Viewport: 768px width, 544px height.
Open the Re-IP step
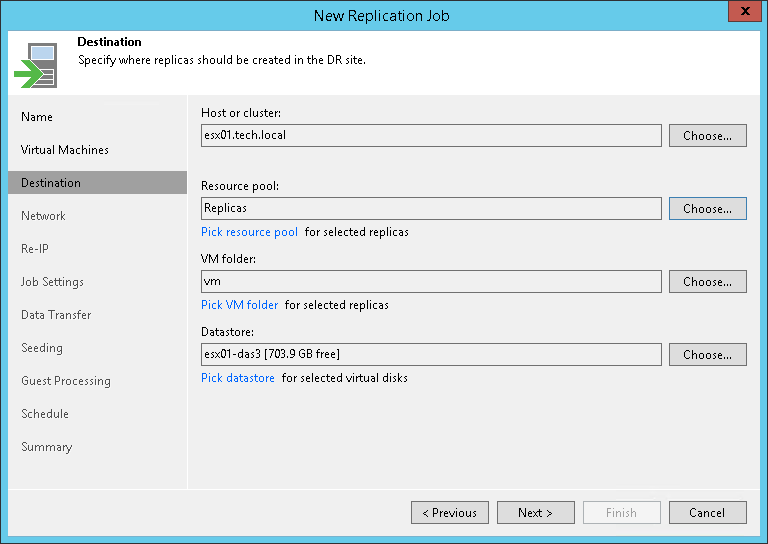[35, 249]
